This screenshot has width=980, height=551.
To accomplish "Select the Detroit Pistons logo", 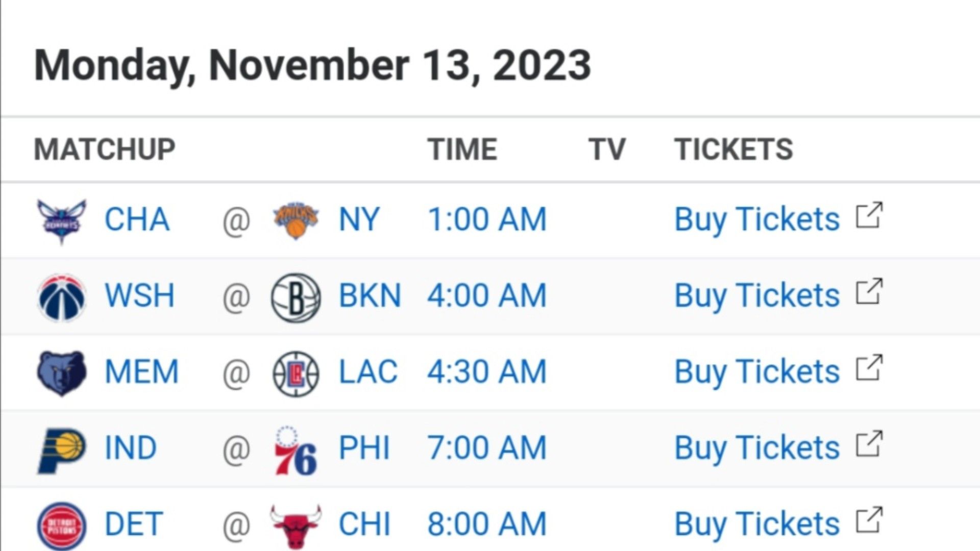I will point(62,526).
